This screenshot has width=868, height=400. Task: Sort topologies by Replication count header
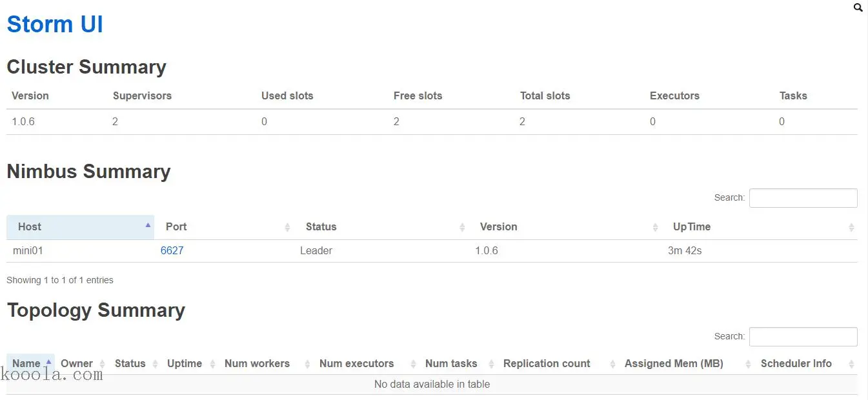[547, 364]
